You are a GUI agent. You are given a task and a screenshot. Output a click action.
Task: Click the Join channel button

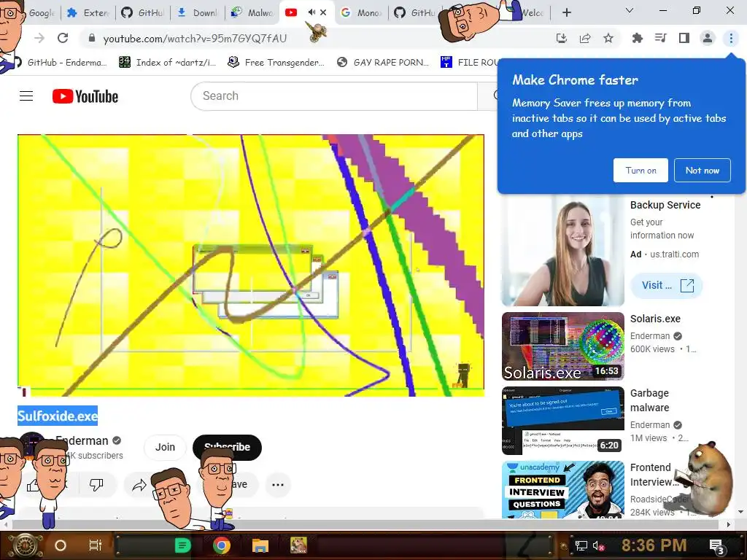click(x=165, y=447)
